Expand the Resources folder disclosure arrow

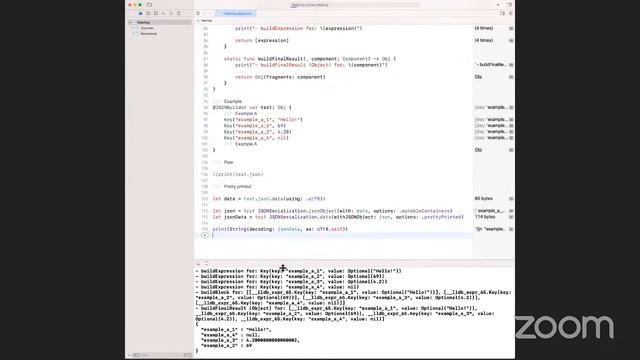click(x=133, y=33)
